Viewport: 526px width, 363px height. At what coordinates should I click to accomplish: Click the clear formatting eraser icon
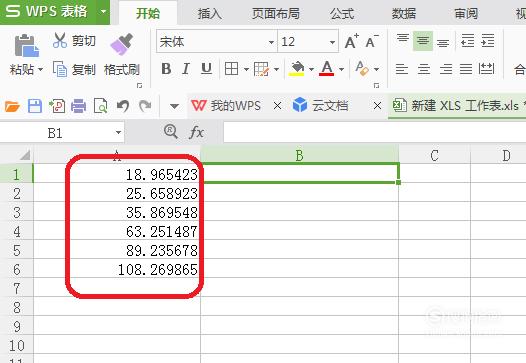click(x=362, y=68)
